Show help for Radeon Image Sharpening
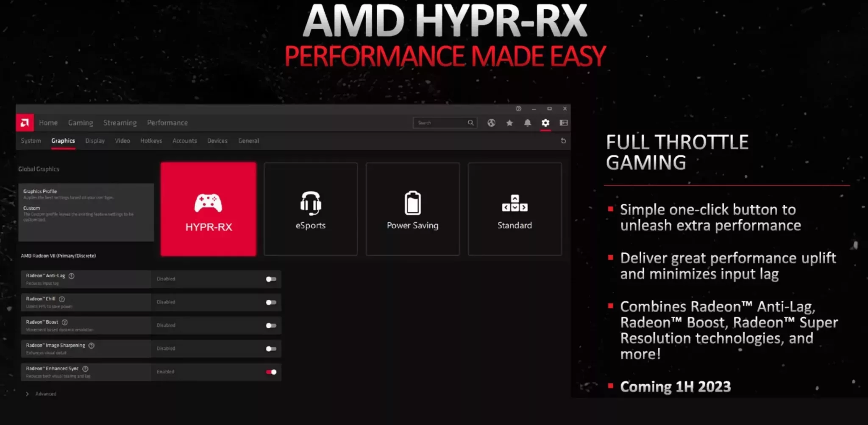The image size is (868, 425). pyautogui.click(x=92, y=346)
